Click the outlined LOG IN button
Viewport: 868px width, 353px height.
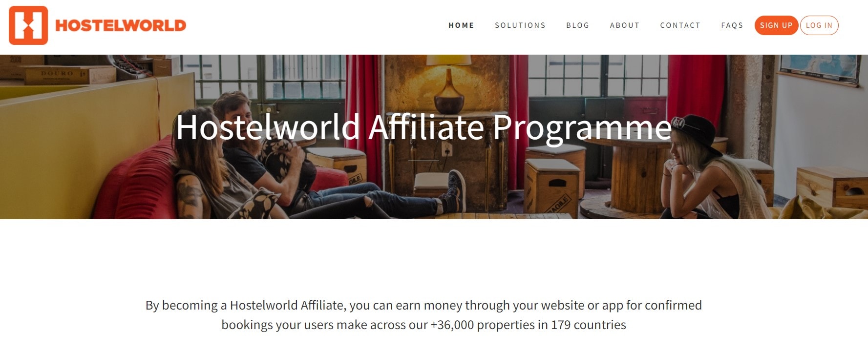point(819,25)
